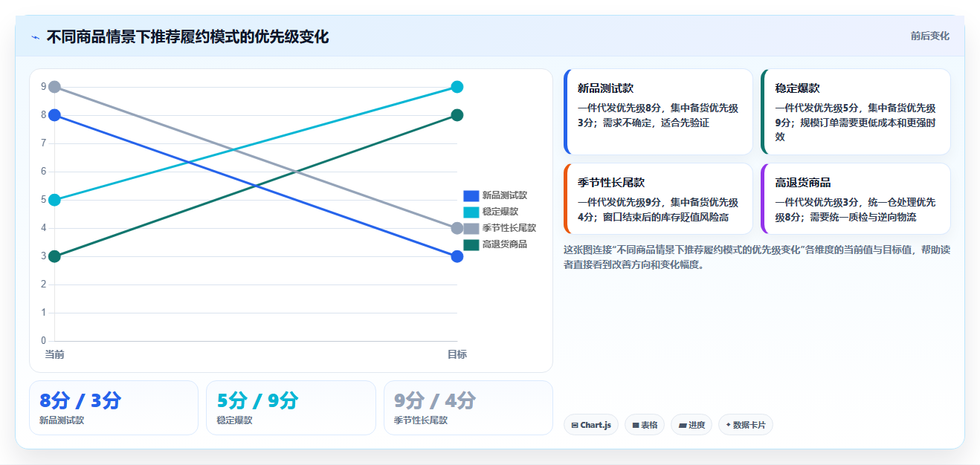Click the chart title 不同商品情景下推荐履约模式的优先级变化
Image resolution: width=980 pixels, height=465 pixels.
(x=187, y=37)
